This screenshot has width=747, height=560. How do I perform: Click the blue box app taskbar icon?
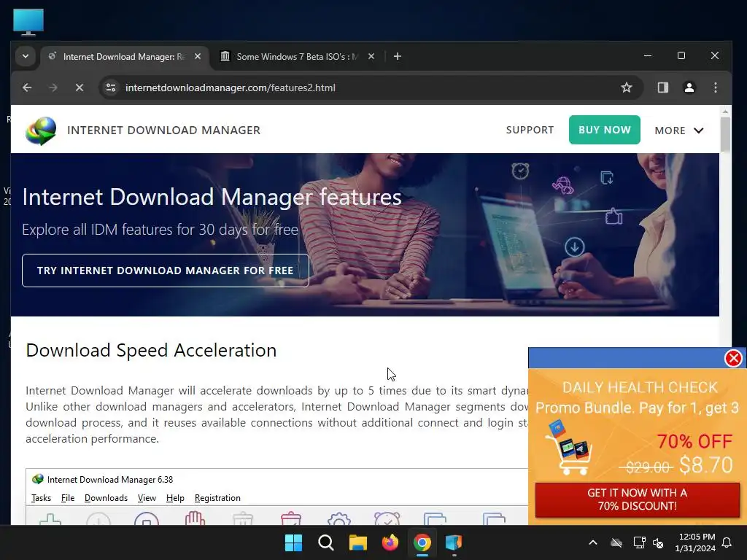click(x=454, y=542)
